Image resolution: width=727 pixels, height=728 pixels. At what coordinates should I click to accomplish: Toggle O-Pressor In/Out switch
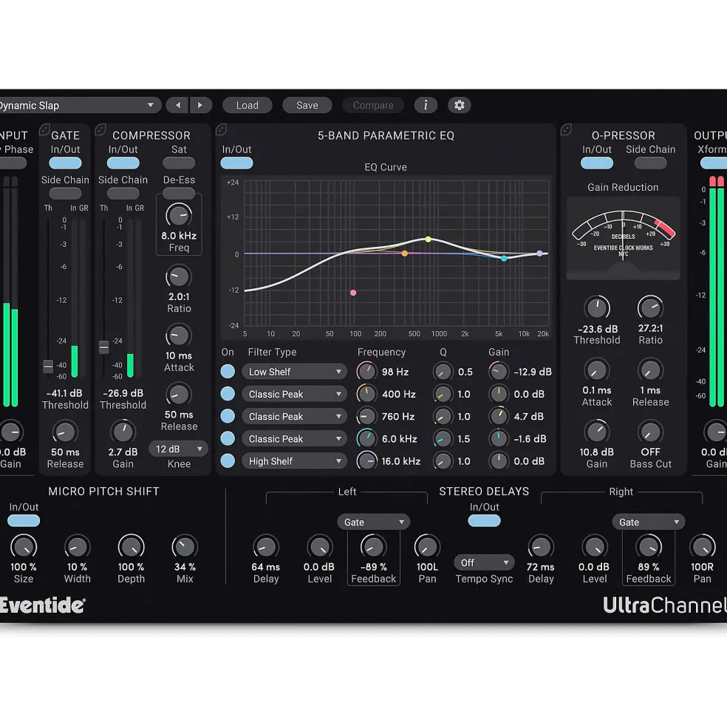click(x=597, y=163)
